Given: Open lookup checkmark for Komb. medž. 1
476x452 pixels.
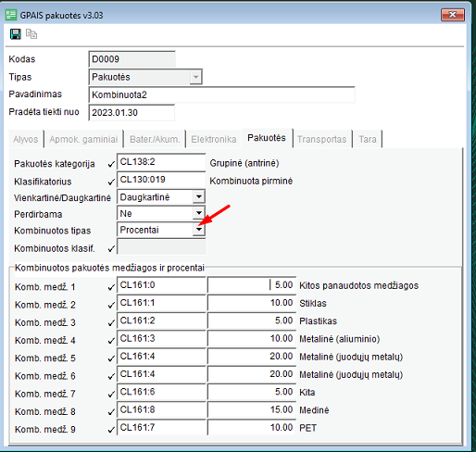Looking at the screenshot, I should (111, 287).
